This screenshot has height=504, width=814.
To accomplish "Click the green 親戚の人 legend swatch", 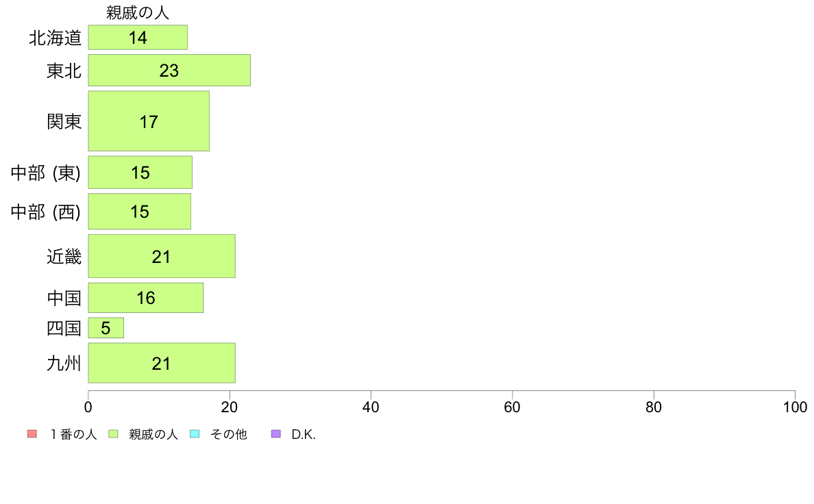I will click(113, 434).
